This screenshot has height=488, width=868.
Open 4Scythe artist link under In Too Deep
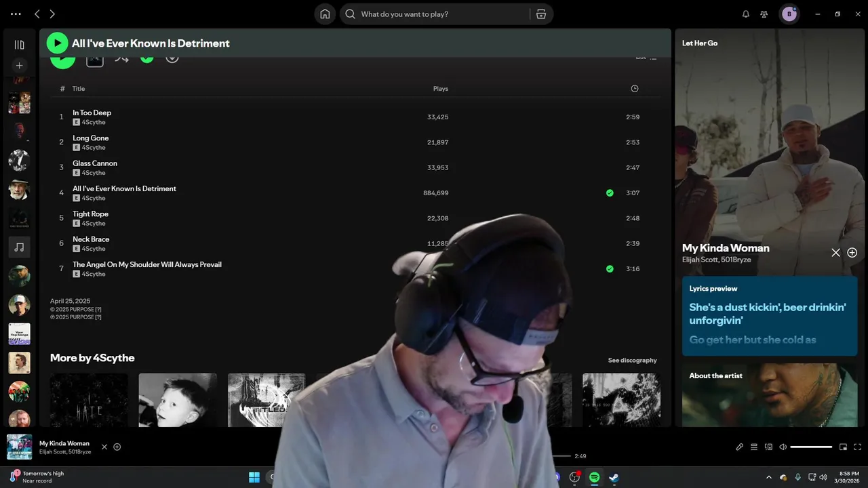(x=94, y=123)
